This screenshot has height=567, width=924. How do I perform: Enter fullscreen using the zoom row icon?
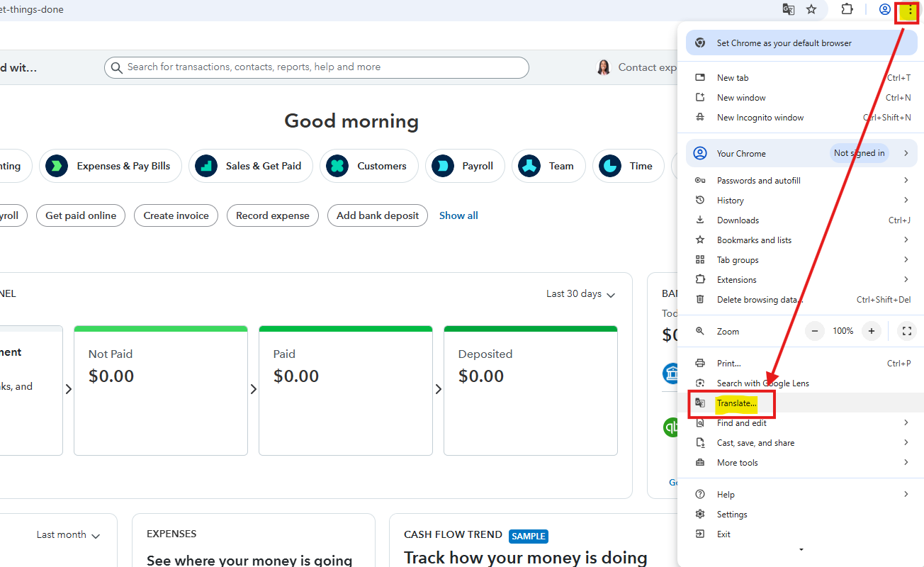click(906, 331)
